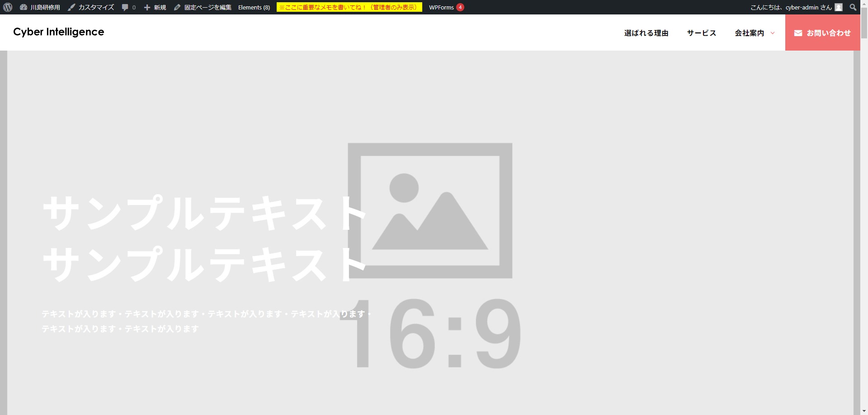
Task: Click the yellow admin memo notice
Action: (349, 7)
